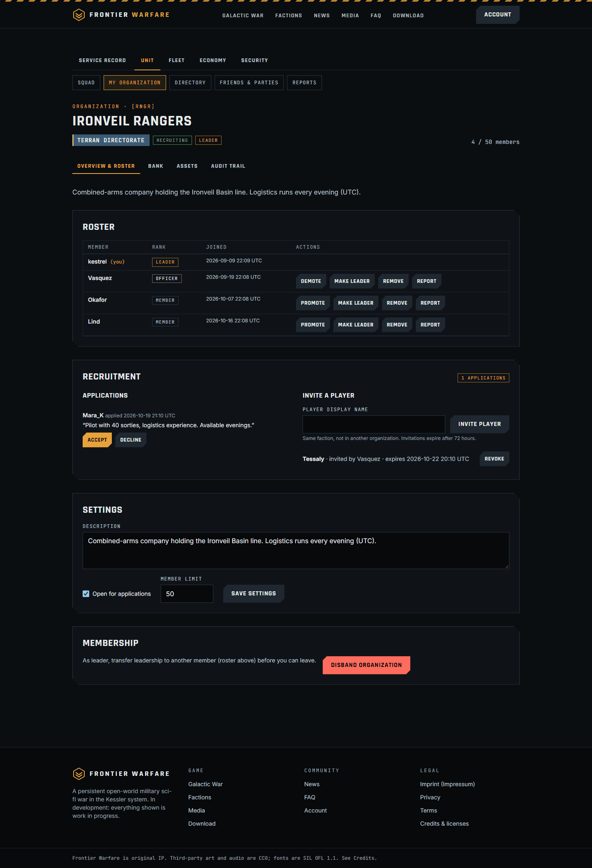This screenshot has height=868, width=592.
Task: Open the Assets tab
Action: pos(187,166)
